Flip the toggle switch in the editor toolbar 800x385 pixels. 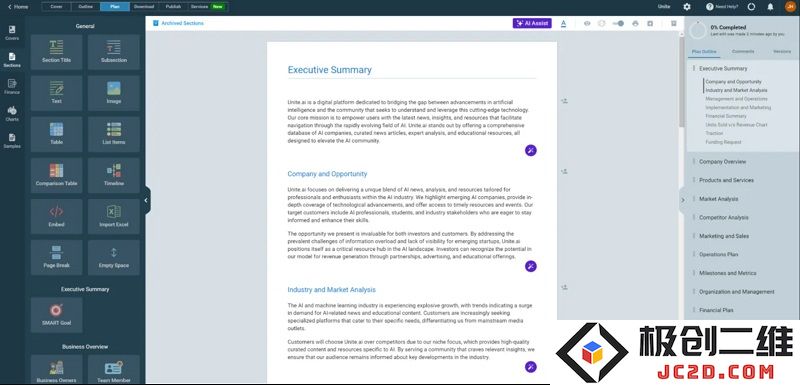click(618, 23)
